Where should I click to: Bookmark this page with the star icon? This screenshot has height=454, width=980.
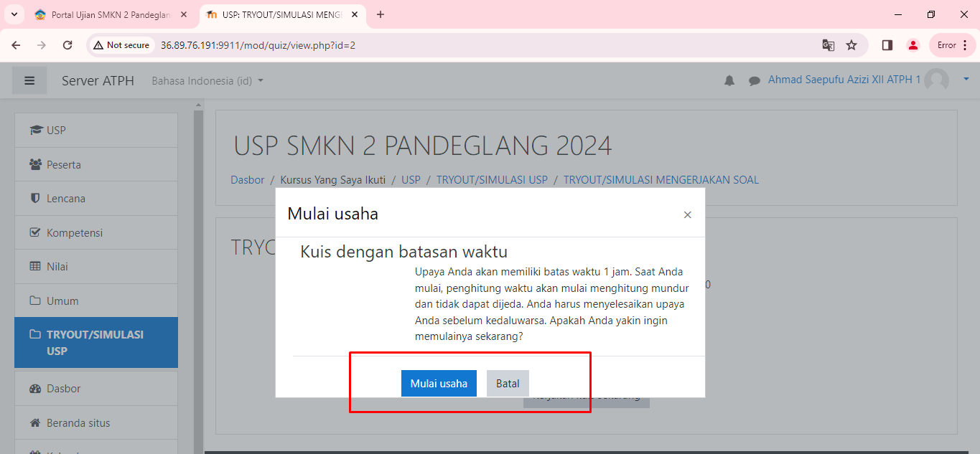click(851, 45)
